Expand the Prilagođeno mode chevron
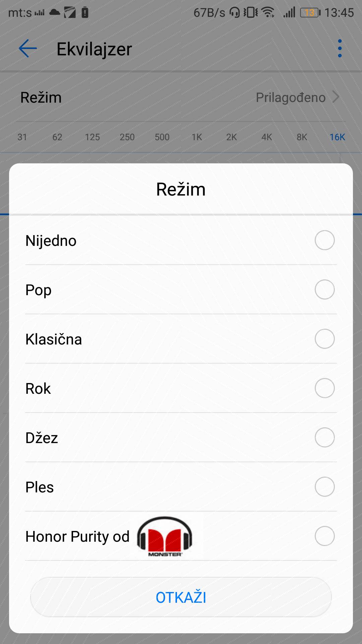This screenshot has width=362, height=644. tap(336, 97)
